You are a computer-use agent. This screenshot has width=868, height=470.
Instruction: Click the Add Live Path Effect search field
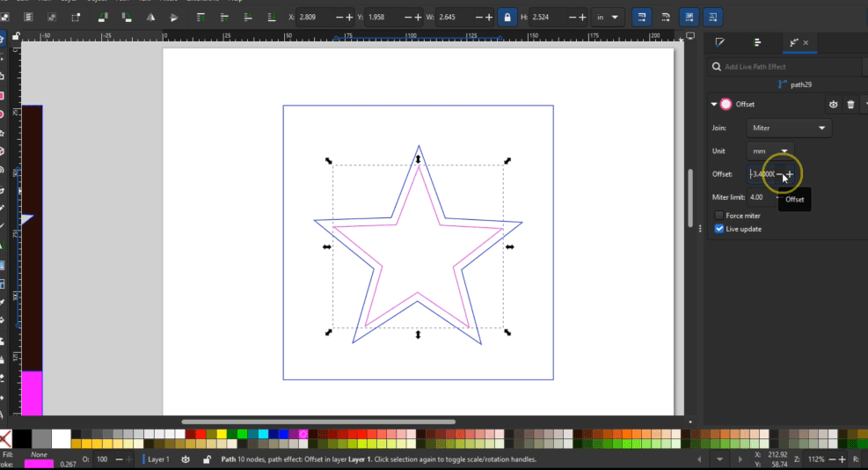[x=787, y=67]
